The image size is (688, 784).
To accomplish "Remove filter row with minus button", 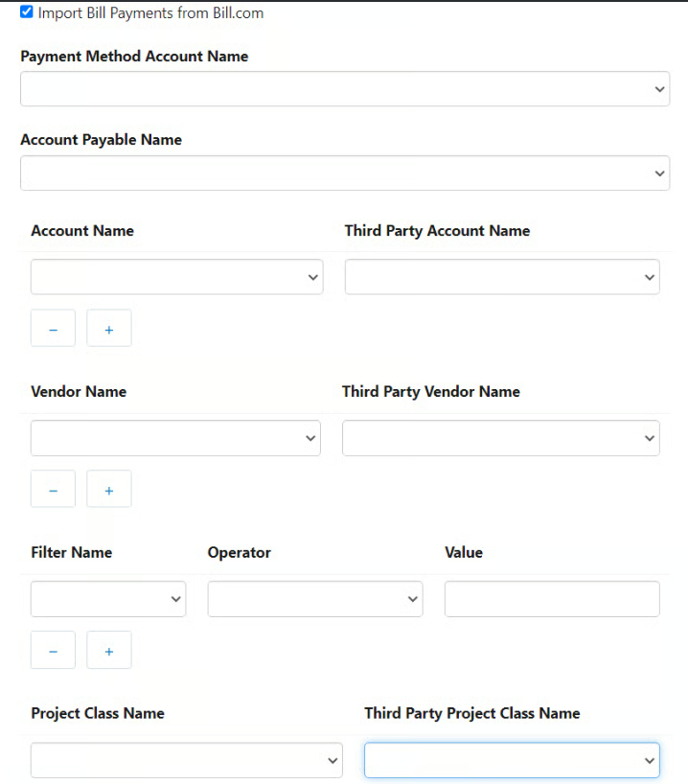I will click(x=54, y=651).
